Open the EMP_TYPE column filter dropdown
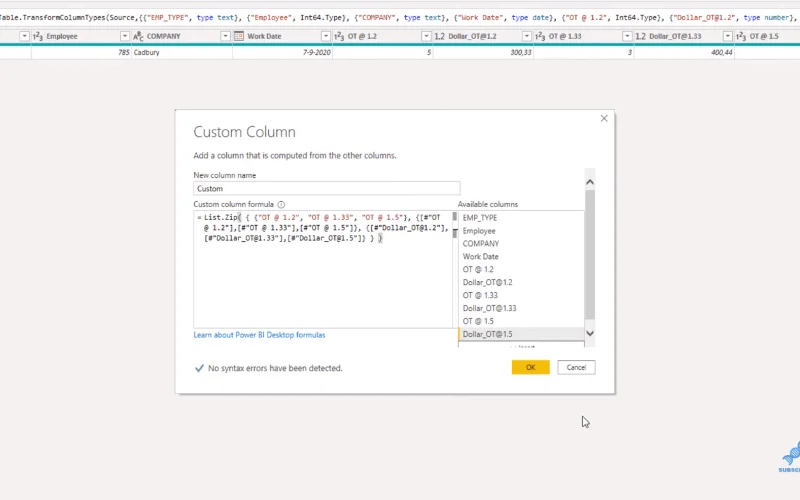The height and width of the screenshot is (500, 800). tap(24, 36)
